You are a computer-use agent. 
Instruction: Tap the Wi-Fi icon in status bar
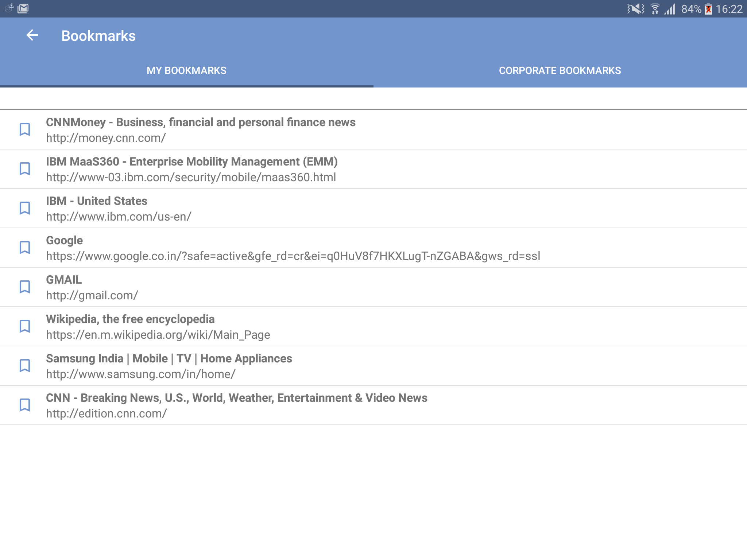point(655,9)
